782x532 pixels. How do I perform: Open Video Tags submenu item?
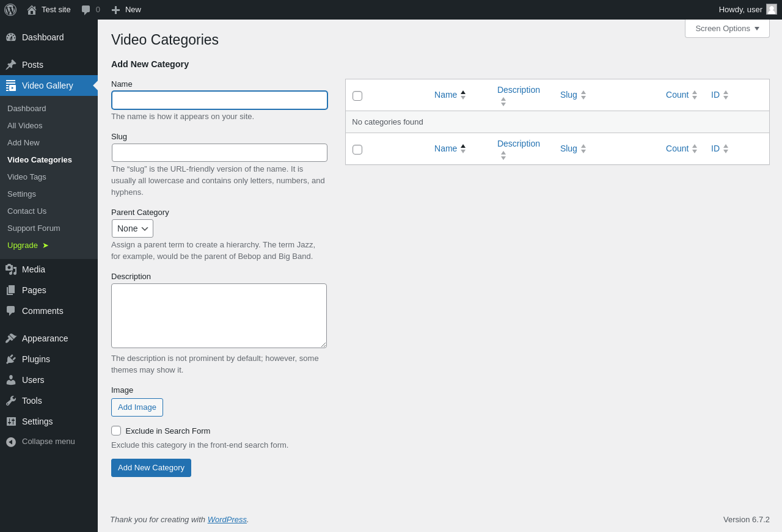27,177
